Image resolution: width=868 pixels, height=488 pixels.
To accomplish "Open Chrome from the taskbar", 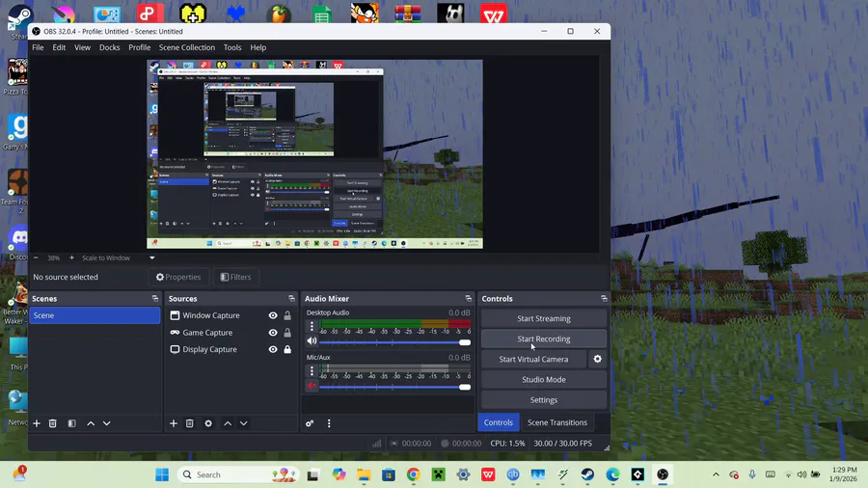I will pos(413,474).
